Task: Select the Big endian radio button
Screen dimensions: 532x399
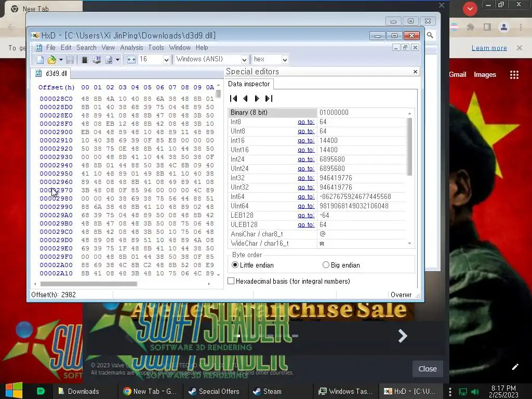Action: (326, 265)
